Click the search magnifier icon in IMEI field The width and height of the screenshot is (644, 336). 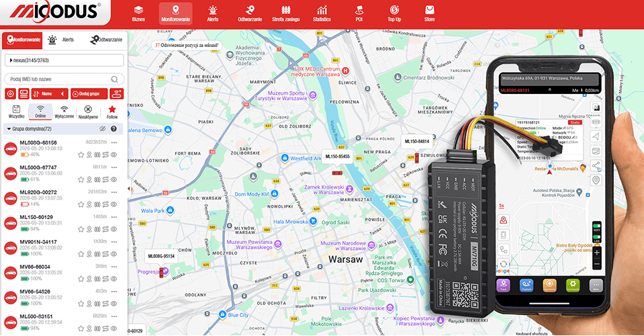click(x=115, y=79)
